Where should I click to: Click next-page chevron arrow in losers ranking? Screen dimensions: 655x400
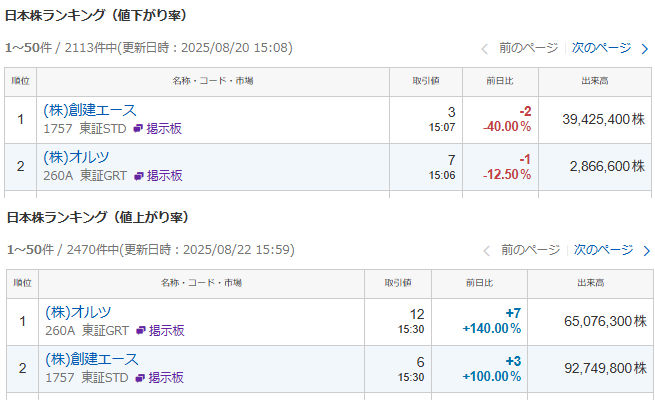[645, 49]
